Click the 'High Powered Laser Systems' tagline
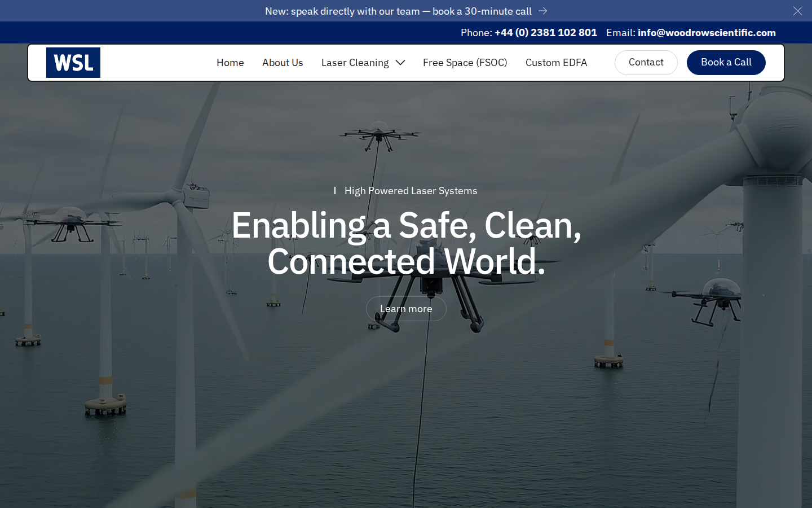The height and width of the screenshot is (508, 812). (411, 191)
